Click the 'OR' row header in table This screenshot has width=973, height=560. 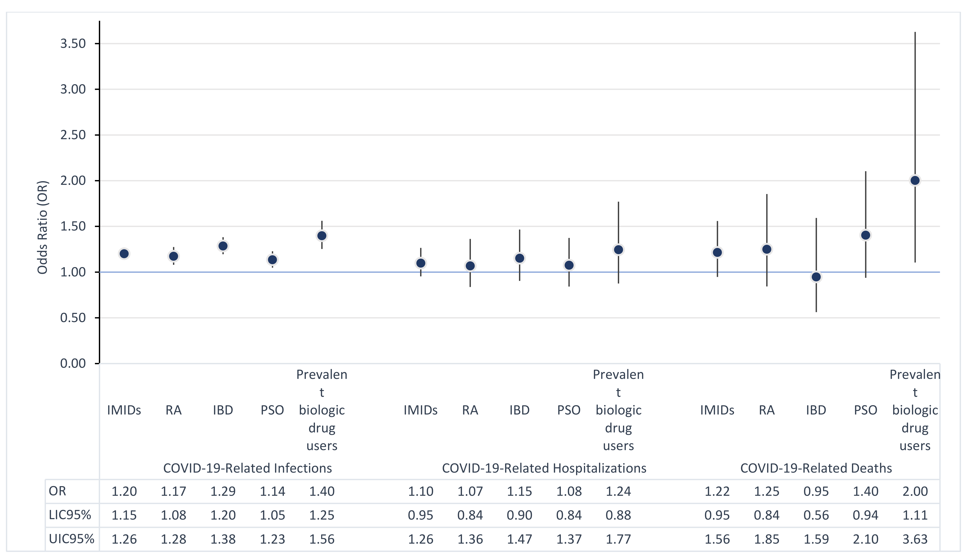58,491
